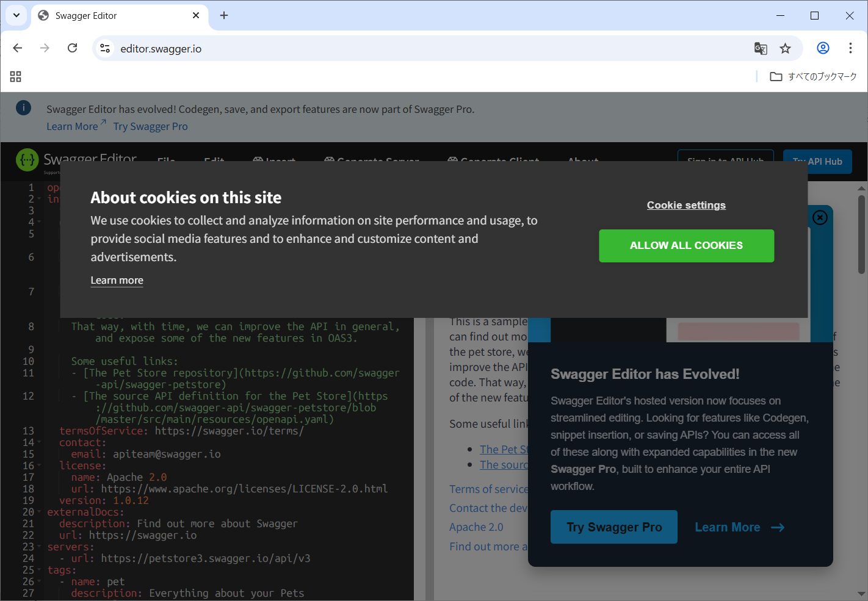This screenshot has width=868, height=601.
Task: Click the Swagger Editor logo icon
Action: point(27,160)
